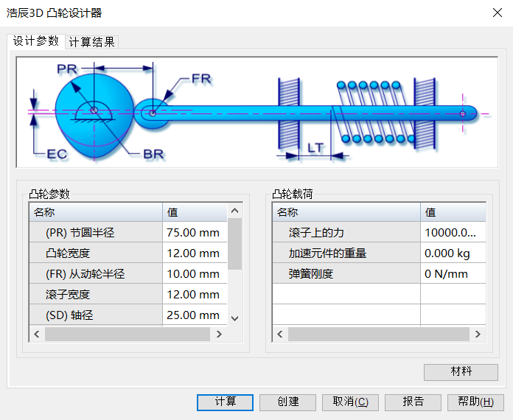This screenshot has width=513, height=420.
Task: Click the cam mechanism diagram image
Action: coord(256,112)
